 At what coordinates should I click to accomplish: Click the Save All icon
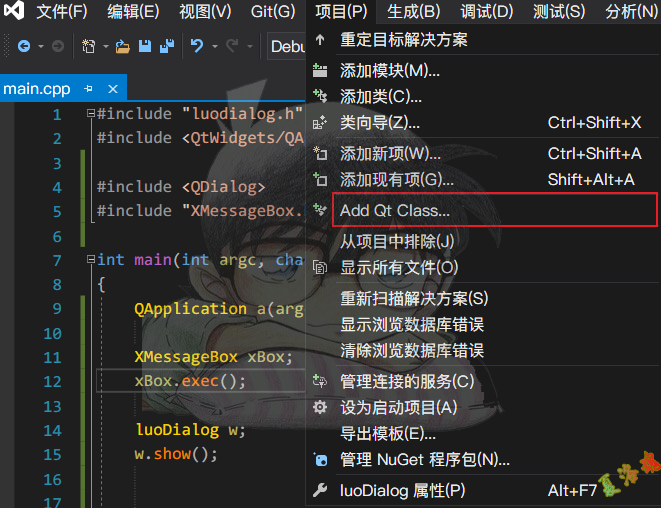point(167,46)
